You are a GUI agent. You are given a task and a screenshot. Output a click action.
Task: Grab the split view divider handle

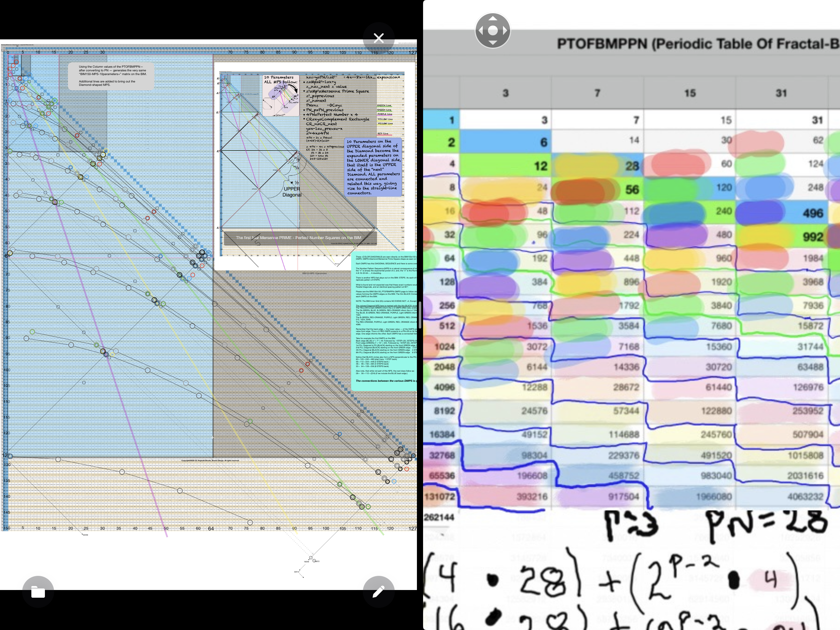coord(420,315)
